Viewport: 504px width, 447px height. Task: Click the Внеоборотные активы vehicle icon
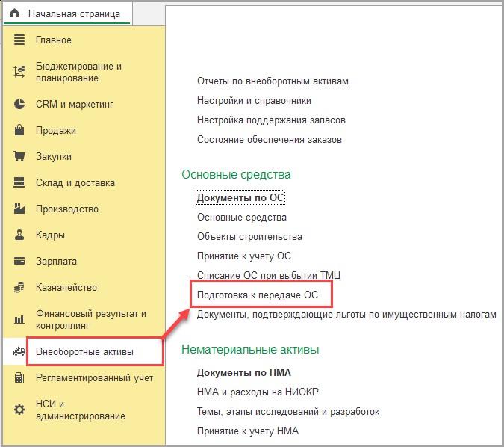19,351
